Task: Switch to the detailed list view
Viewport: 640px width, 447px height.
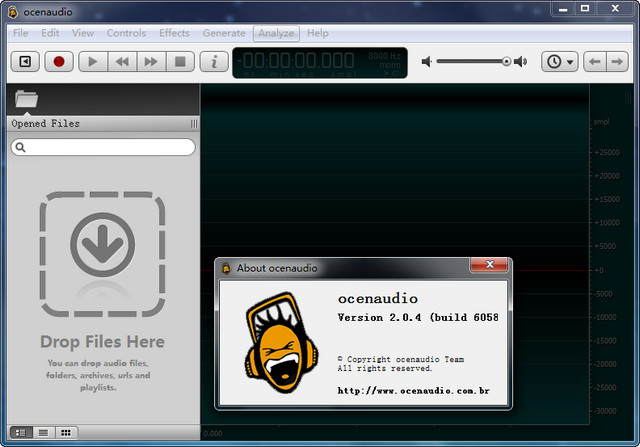Action: coord(21,432)
